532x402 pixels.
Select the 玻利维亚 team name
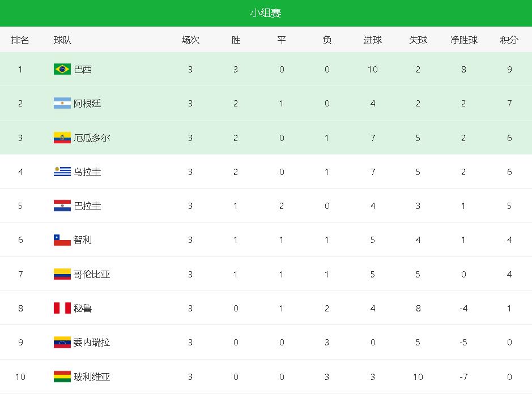click(92, 377)
